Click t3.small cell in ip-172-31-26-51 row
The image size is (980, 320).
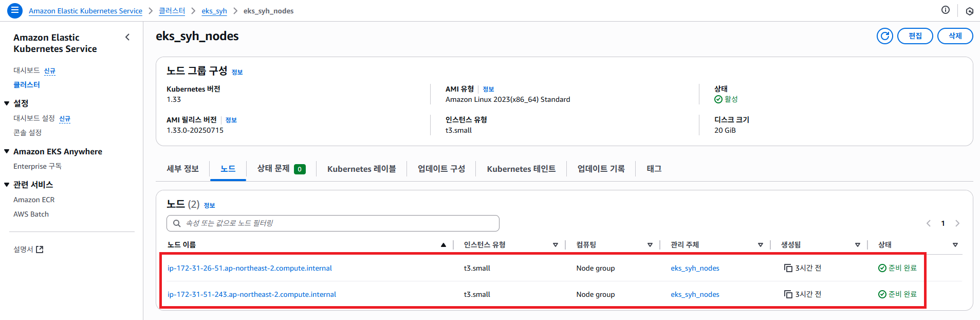point(477,268)
